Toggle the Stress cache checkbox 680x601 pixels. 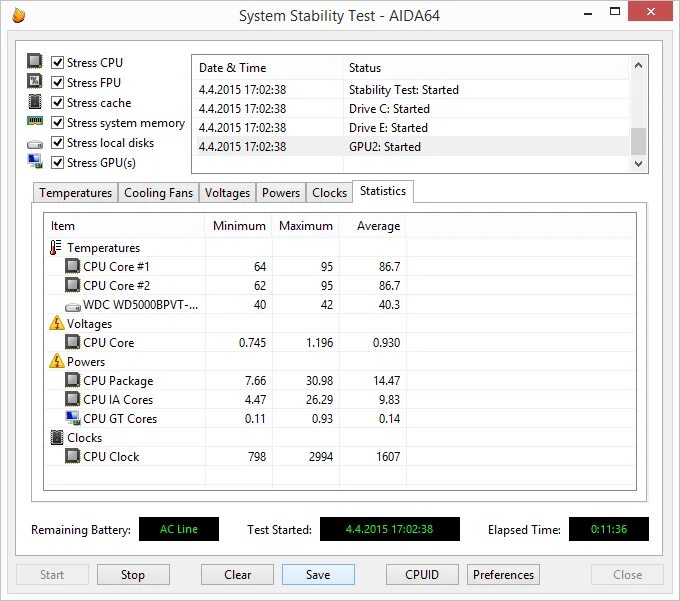(57, 102)
